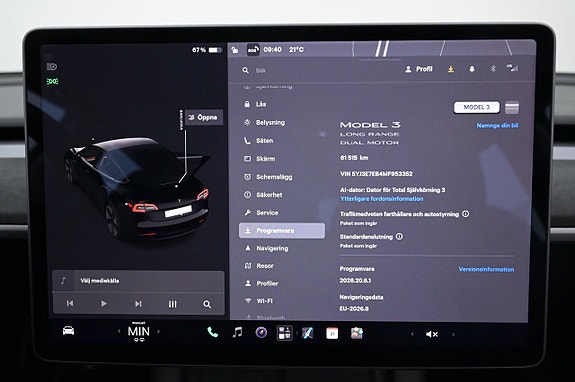Screen dimensions: 575x382
Task: Open the media equalizer icon
Action: (x=172, y=304)
